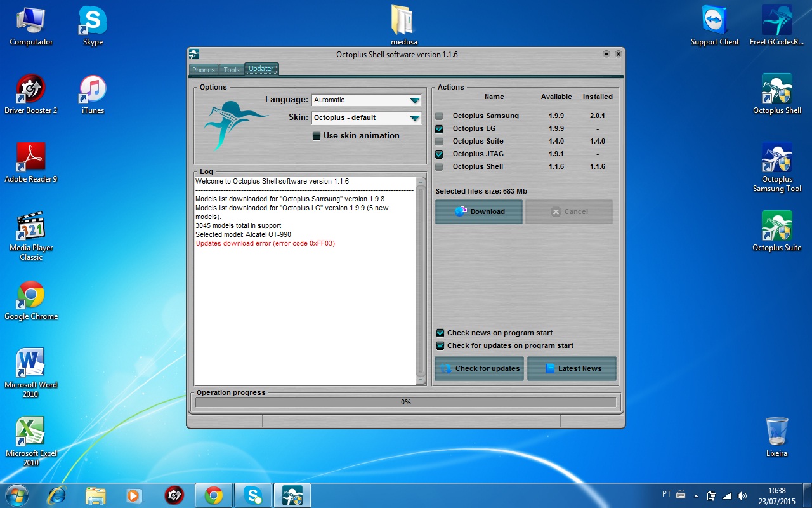The image size is (812, 508).
Task: Switch to Chrome in taskbar
Action: 214,495
